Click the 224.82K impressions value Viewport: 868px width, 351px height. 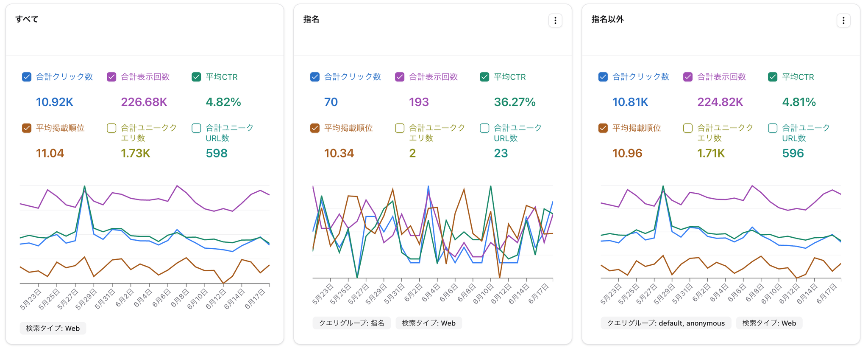(x=720, y=102)
